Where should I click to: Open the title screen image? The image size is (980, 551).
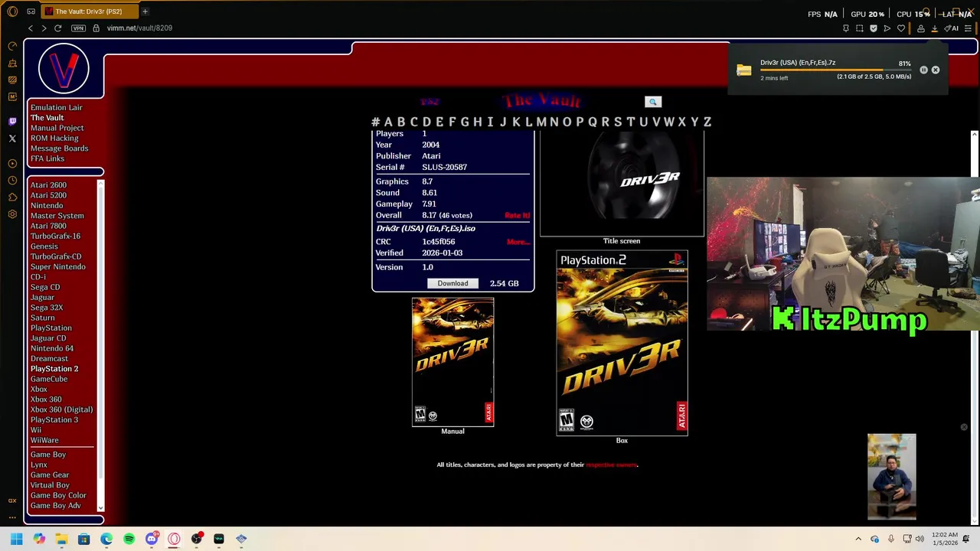click(x=622, y=184)
